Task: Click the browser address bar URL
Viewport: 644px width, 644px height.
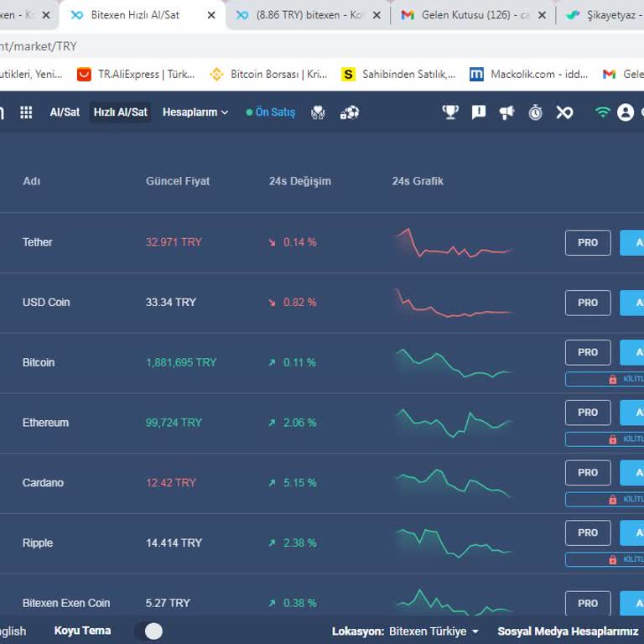Action: 39,46
